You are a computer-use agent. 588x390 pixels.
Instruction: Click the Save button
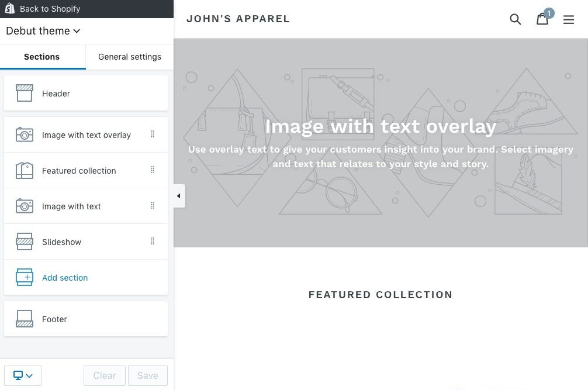[x=147, y=375]
